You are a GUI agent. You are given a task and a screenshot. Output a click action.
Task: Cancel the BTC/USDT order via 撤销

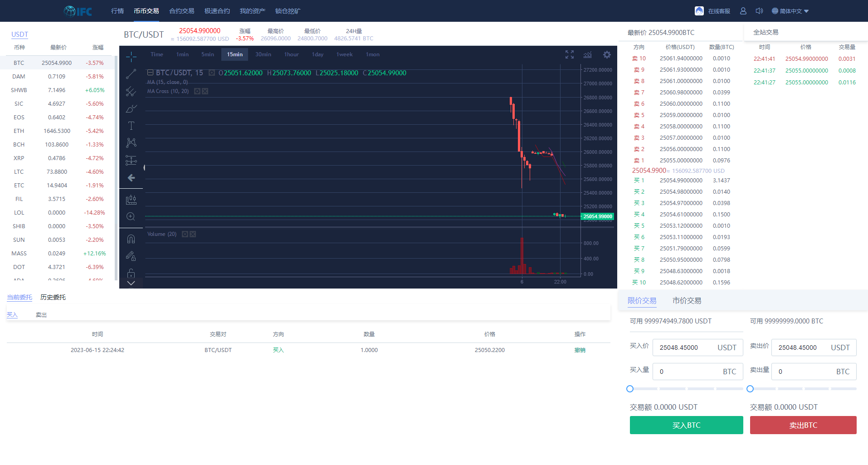coord(580,350)
